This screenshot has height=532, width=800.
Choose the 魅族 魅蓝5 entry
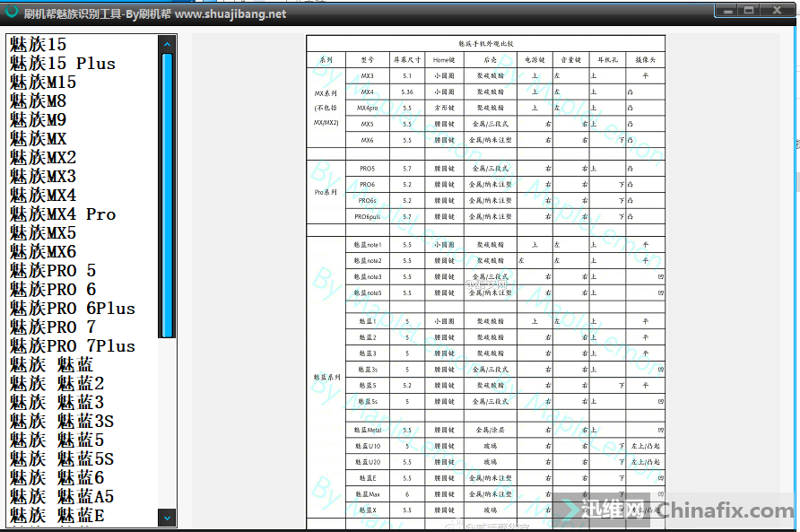[x=57, y=440]
